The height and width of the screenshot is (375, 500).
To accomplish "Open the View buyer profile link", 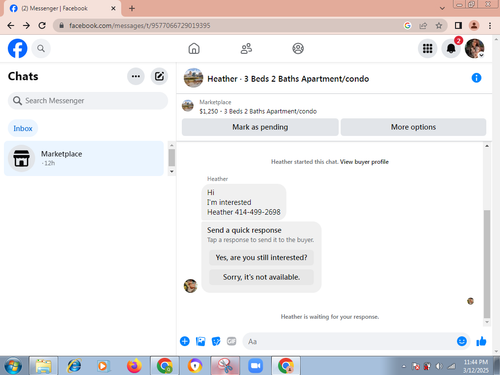I will click(x=364, y=162).
